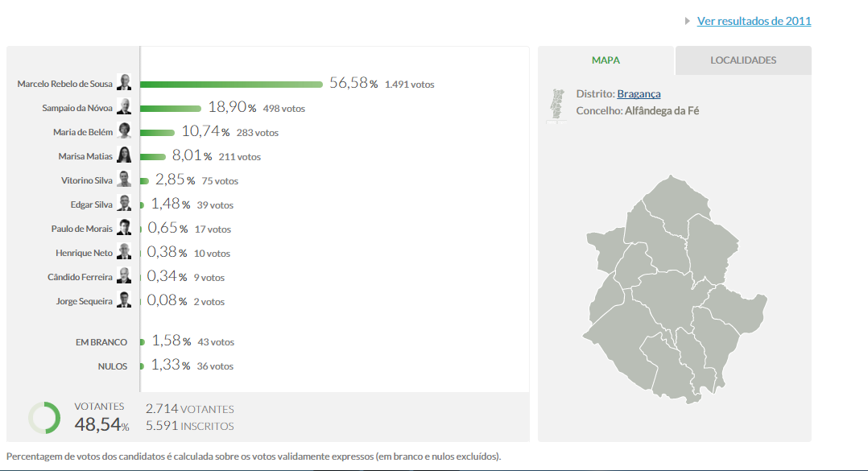The height and width of the screenshot is (471, 868).
Task: Select the Mapa tab
Action: (x=606, y=60)
